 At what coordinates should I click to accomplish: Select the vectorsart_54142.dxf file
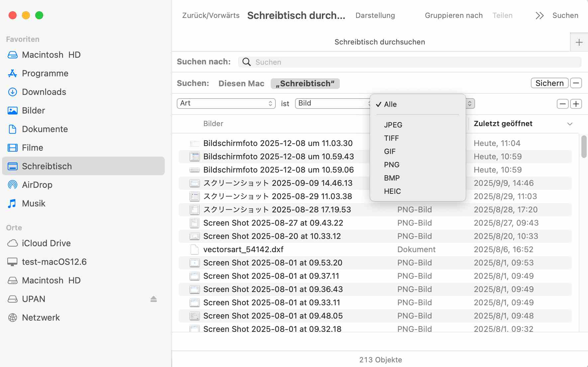tap(243, 250)
